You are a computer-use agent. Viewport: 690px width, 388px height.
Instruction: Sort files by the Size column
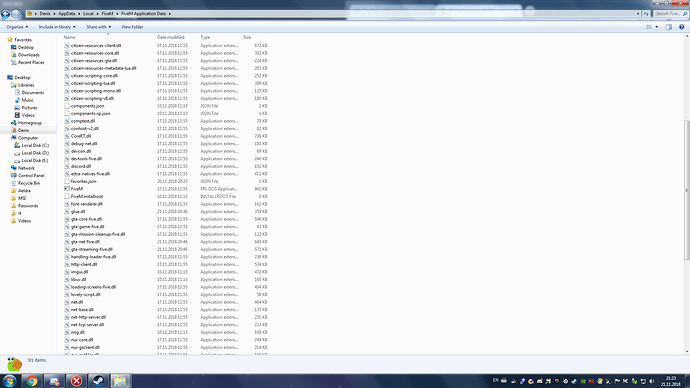pos(247,37)
